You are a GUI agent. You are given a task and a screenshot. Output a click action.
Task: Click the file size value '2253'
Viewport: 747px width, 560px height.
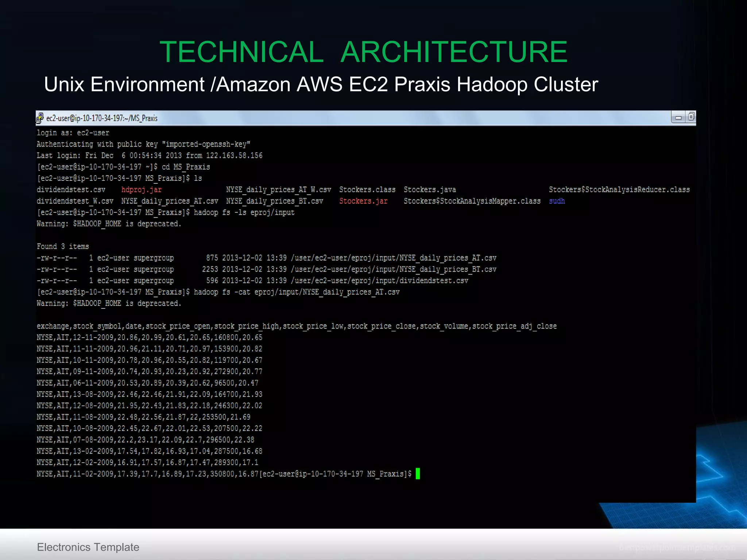[x=210, y=269]
